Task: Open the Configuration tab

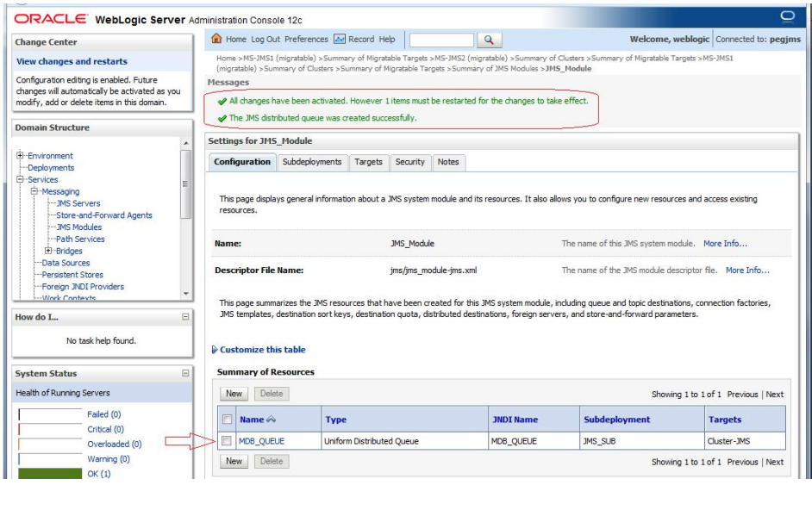Action: 242,162
